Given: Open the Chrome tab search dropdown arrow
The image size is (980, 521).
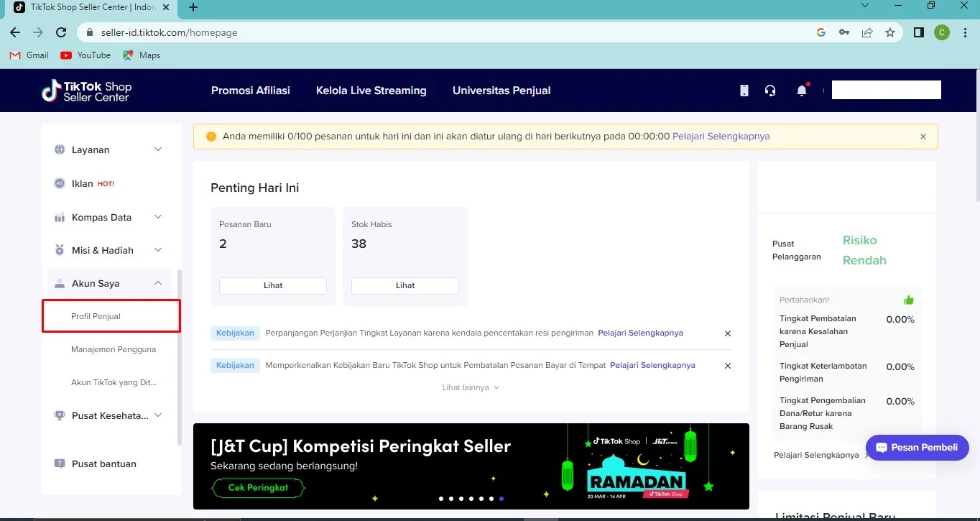Looking at the screenshot, I should 866,6.
